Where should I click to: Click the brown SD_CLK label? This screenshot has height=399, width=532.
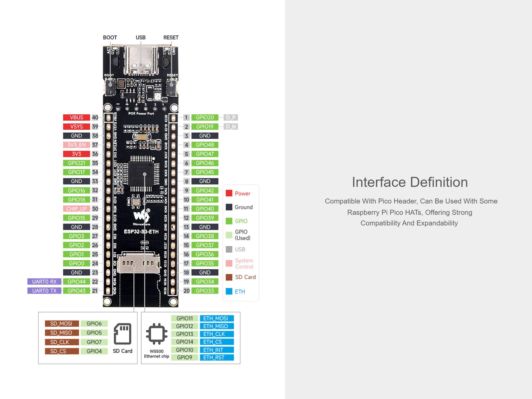[x=62, y=342]
